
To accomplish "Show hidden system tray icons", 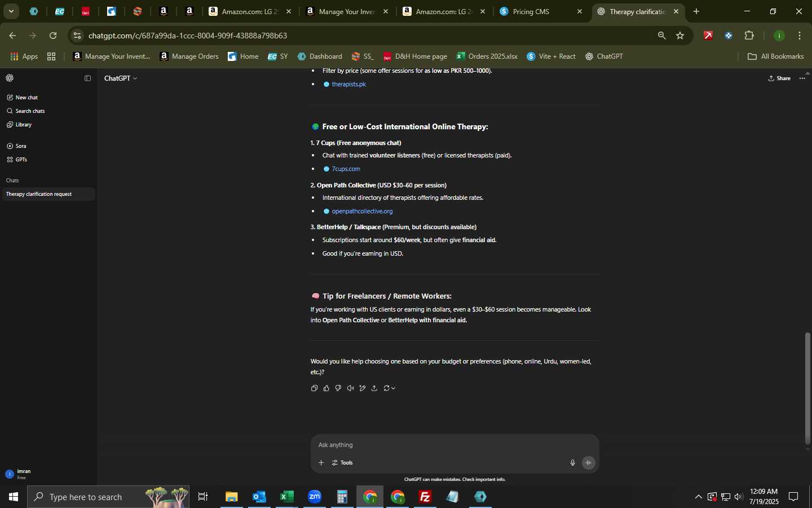I will pos(698,497).
